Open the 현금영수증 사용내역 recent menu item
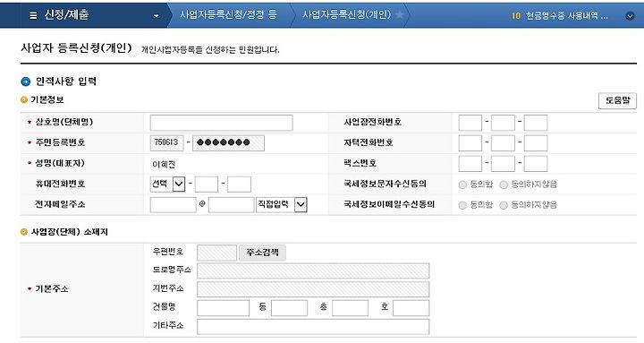Screen dimensions: 644x343 [x=566, y=16]
